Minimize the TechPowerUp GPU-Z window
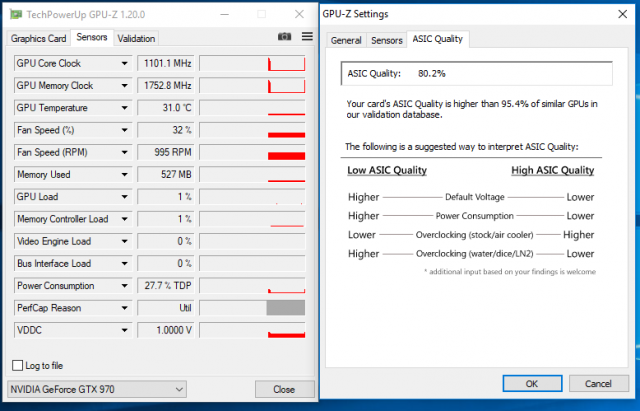Screen dimensions: 640x411 (x=225, y=15)
